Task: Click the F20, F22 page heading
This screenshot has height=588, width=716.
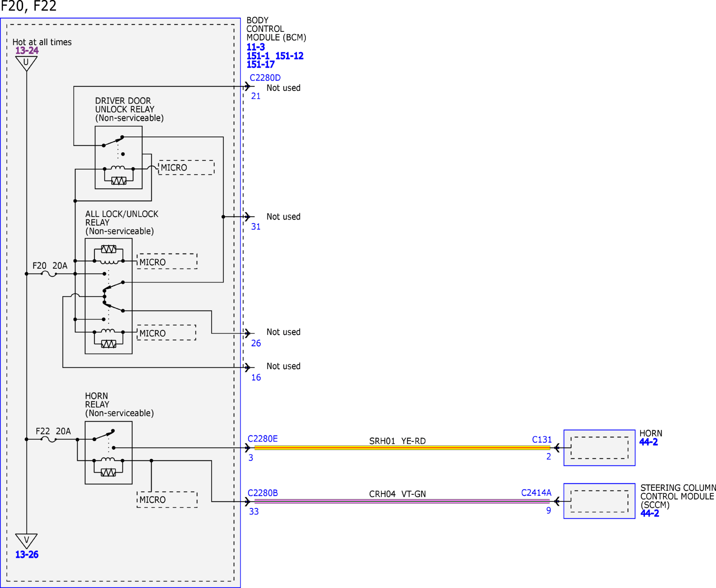Action: click(x=29, y=6)
